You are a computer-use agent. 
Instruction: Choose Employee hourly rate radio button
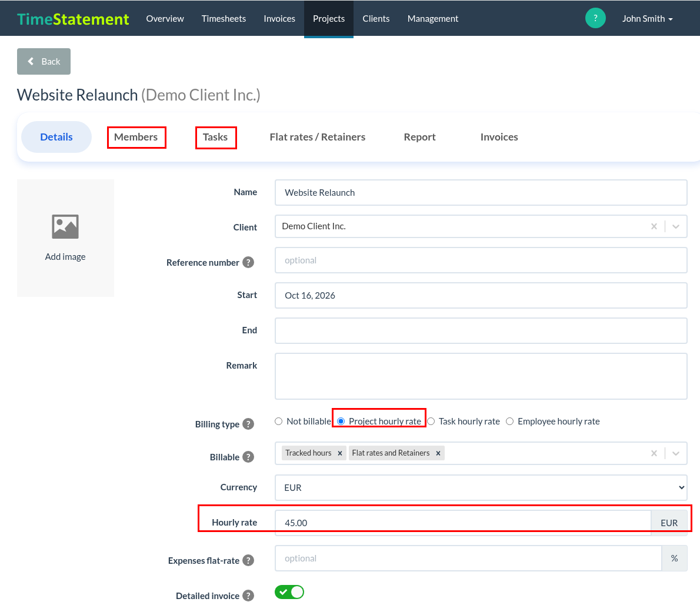pos(510,422)
